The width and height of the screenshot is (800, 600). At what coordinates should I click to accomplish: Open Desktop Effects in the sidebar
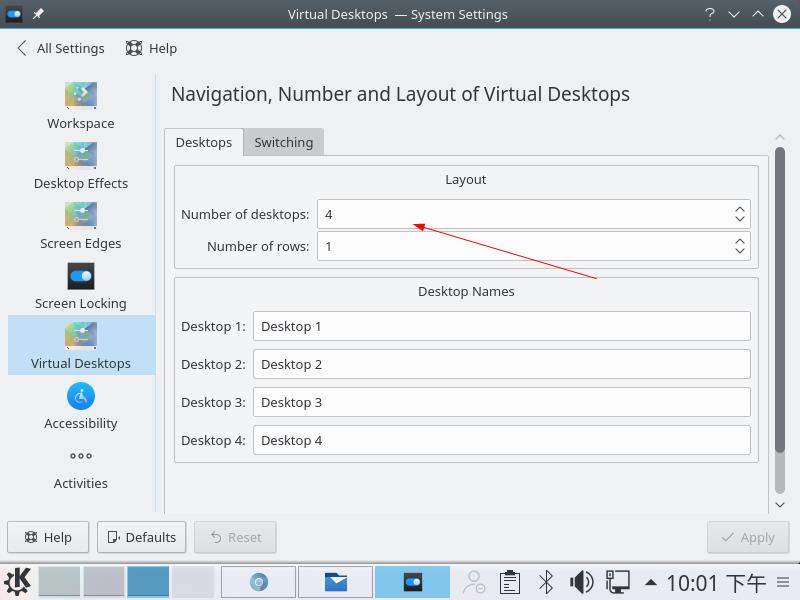tap(81, 166)
